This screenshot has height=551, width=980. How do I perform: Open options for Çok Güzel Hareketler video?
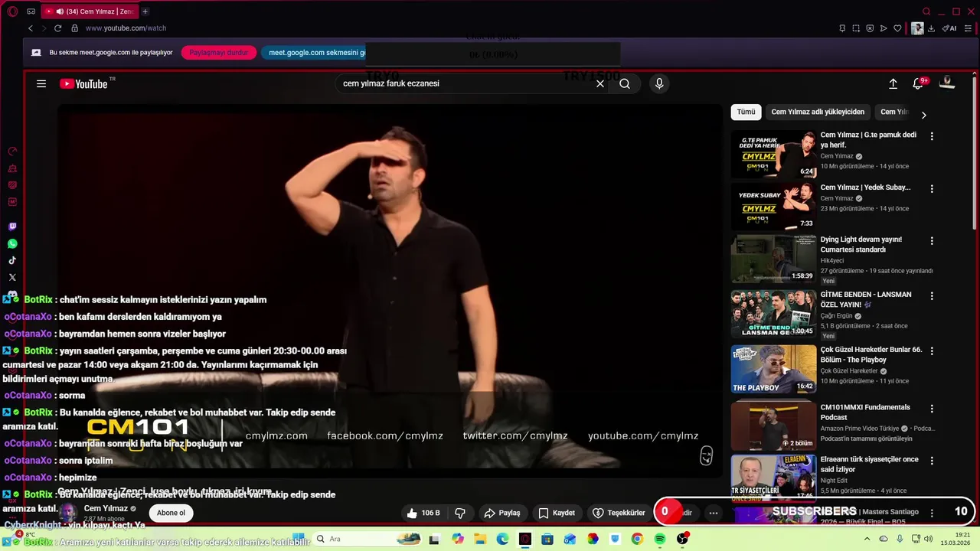pos(932,350)
